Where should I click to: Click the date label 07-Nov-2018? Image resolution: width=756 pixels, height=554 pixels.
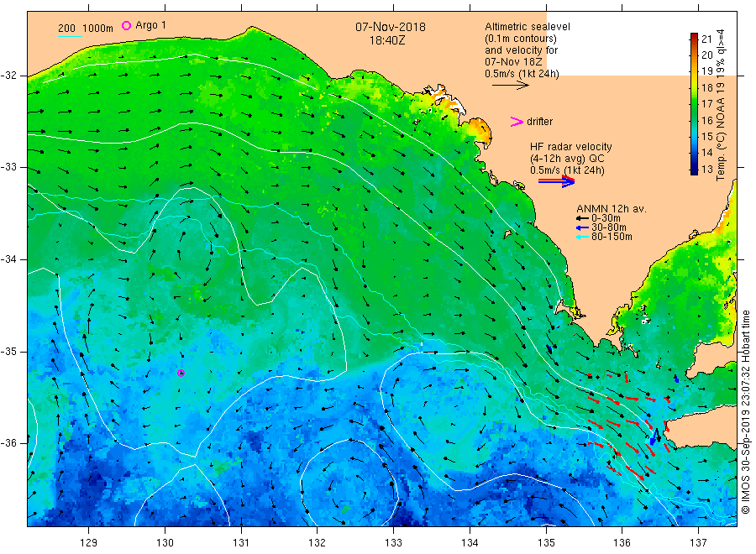391,27
